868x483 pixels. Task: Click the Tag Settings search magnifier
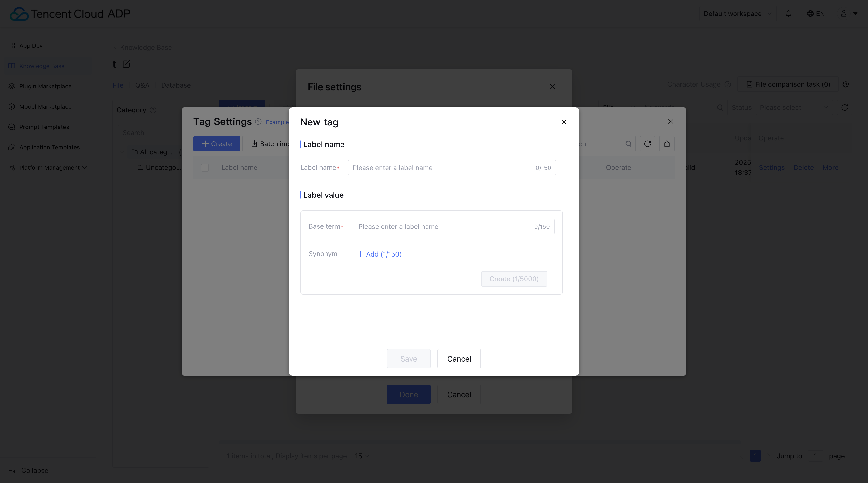[628, 144]
